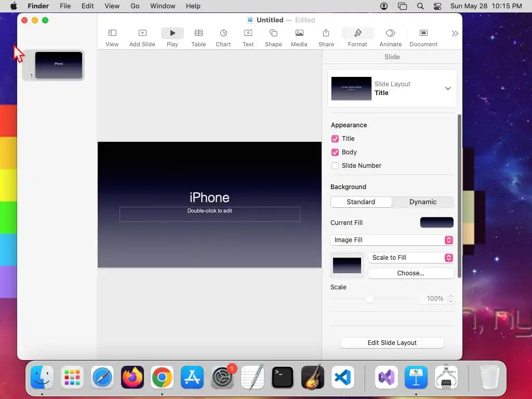Screen dimensions: 532x399
Task: Click the inspector vertical scrollbar
Action: pyautogui.click(x=459, y=196)
